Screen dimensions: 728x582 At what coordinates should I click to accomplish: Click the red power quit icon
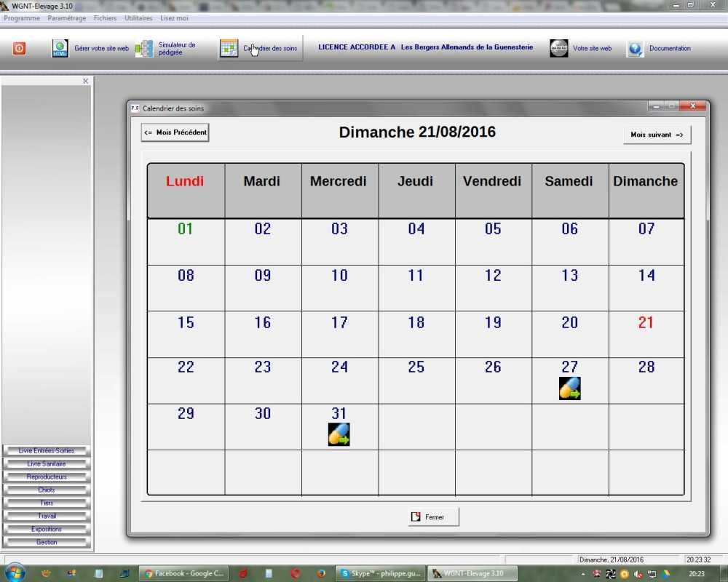[20, 49]
